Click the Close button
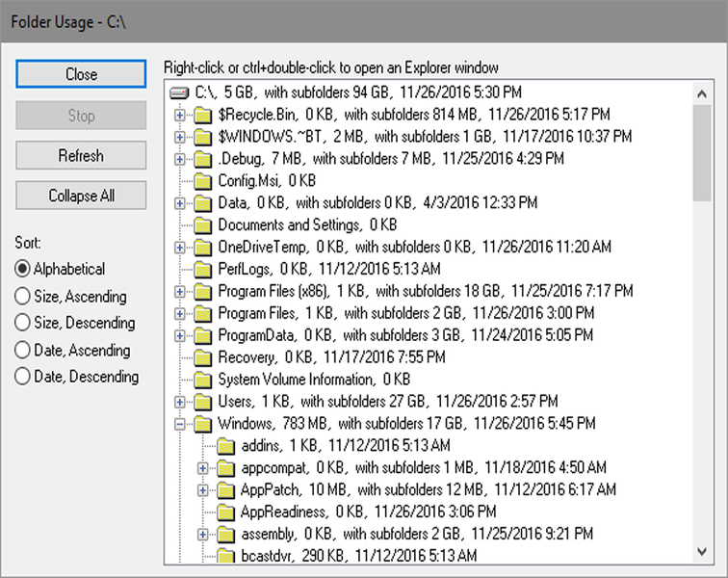The image size is (728, 578). click(81, 73)
